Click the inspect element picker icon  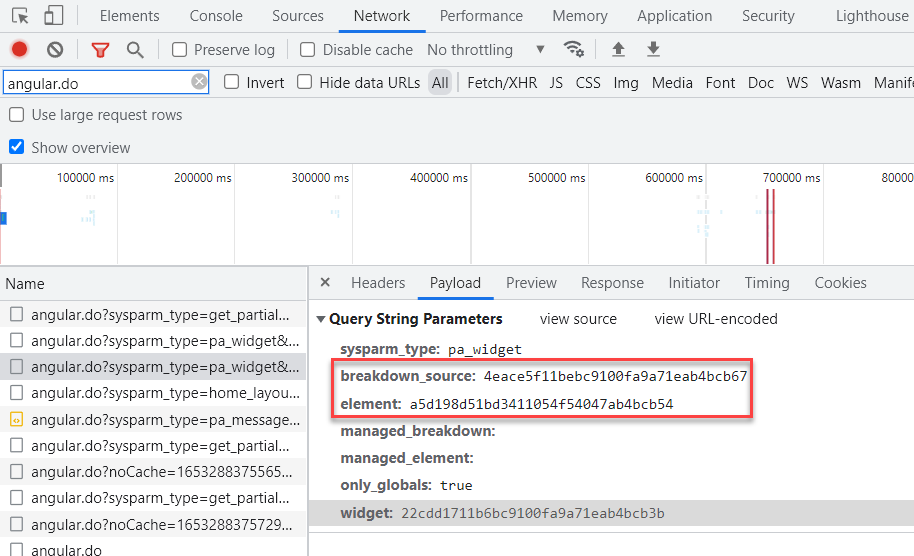tap(20, 16)
